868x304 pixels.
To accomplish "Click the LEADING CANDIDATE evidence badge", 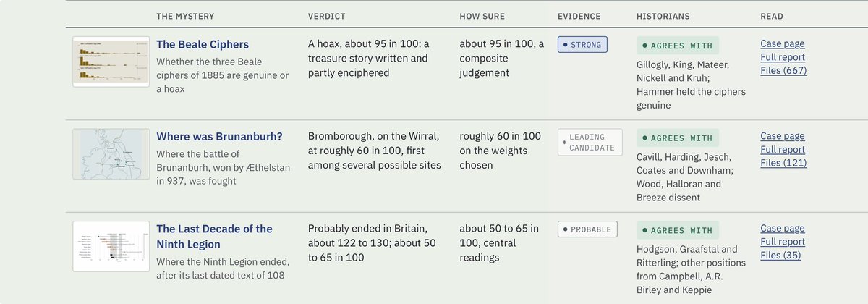I will coord(590,142).
